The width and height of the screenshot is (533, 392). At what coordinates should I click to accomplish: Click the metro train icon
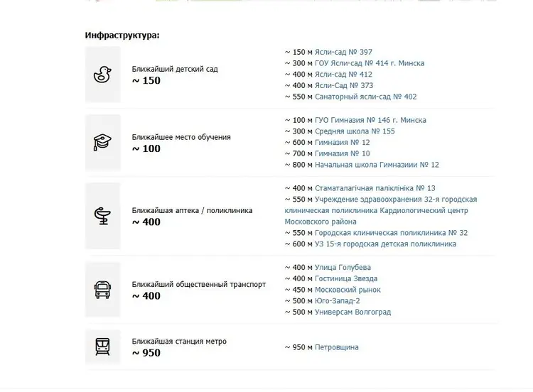102,347
